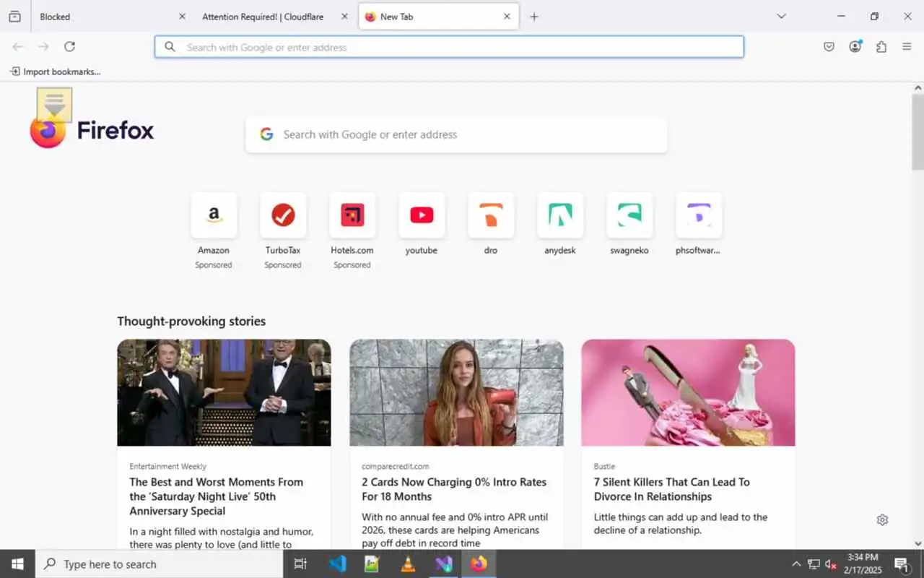Focus the toolbar address bar

[x=449, y=47]
